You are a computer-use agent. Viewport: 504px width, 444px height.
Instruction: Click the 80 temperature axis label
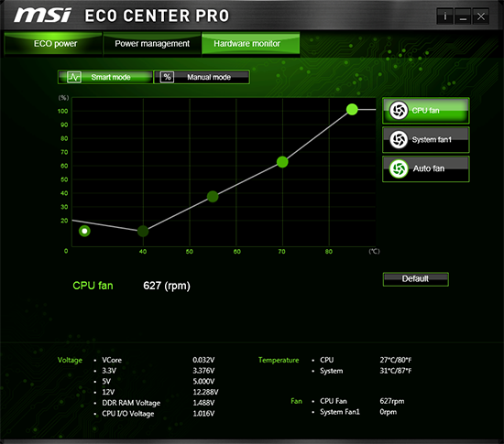(328, 252)
